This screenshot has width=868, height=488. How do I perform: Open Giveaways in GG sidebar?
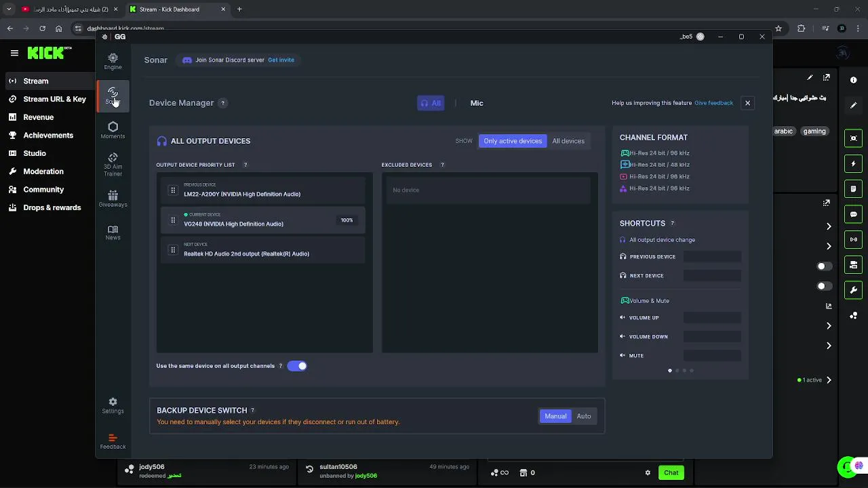click(113, 199)
